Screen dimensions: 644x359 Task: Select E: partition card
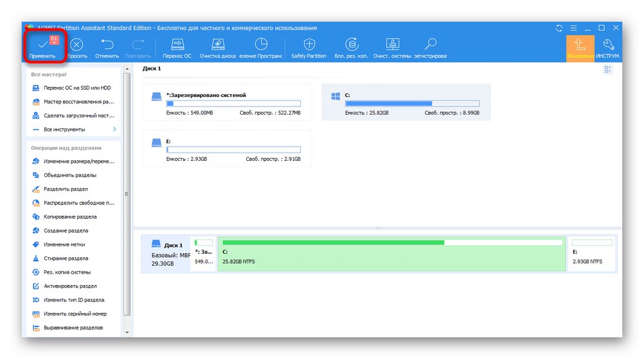227,149
